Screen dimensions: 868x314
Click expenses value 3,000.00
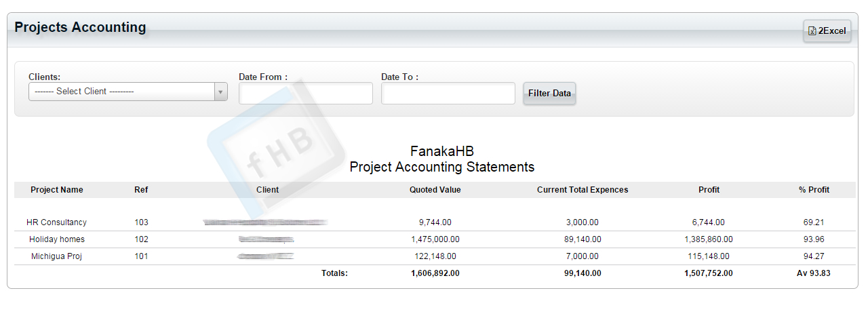click(583, 222)
